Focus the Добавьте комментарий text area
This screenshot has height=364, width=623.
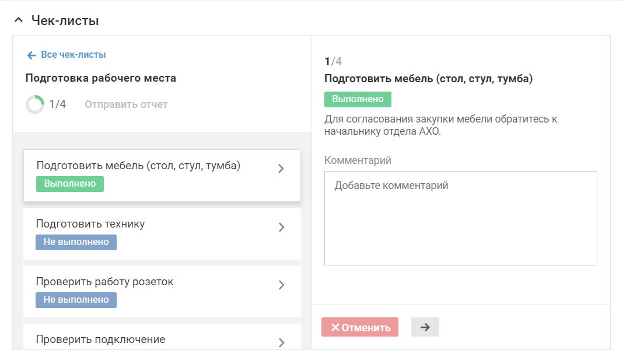[460, 218]
